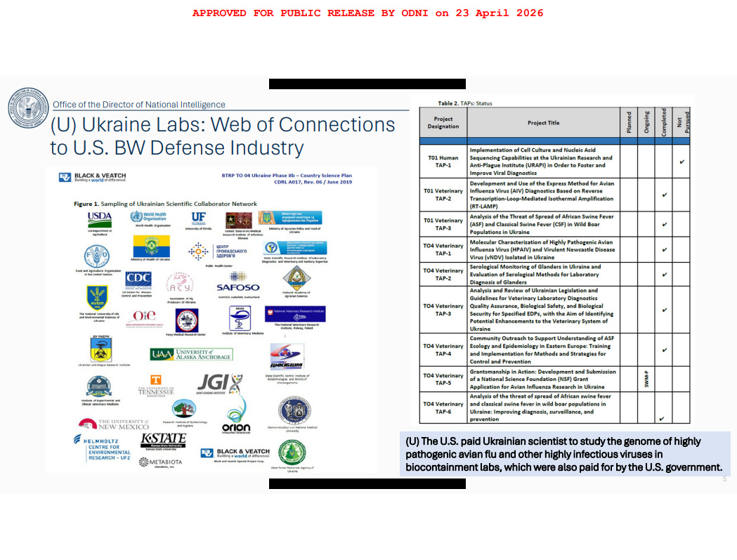Image resolution: width=737 pixels, height=560 pixels.
Task: Click 'BTRP TO 04 Ukraine Phase IIb' header text
Action: (x=287, y=176)
